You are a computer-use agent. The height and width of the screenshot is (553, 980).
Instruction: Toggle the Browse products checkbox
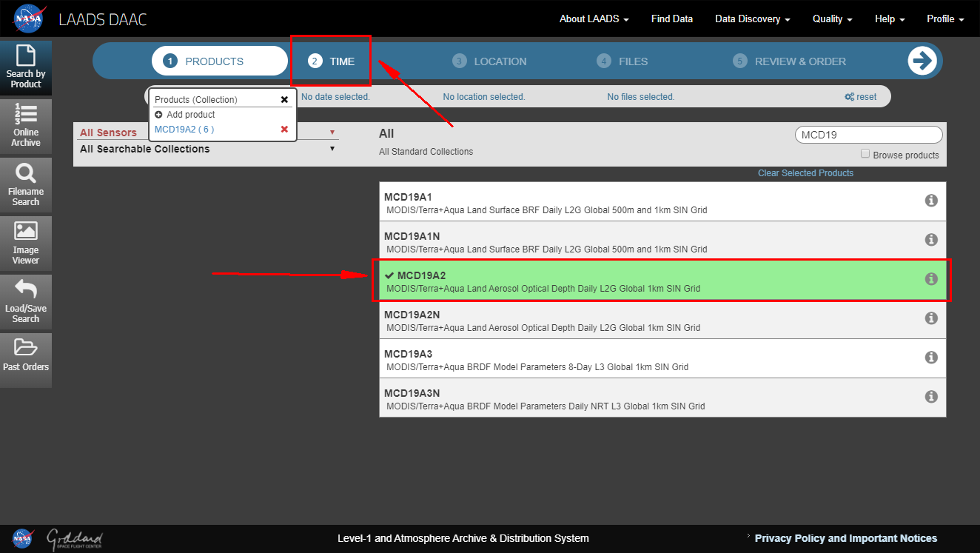(x=865, y=154)
